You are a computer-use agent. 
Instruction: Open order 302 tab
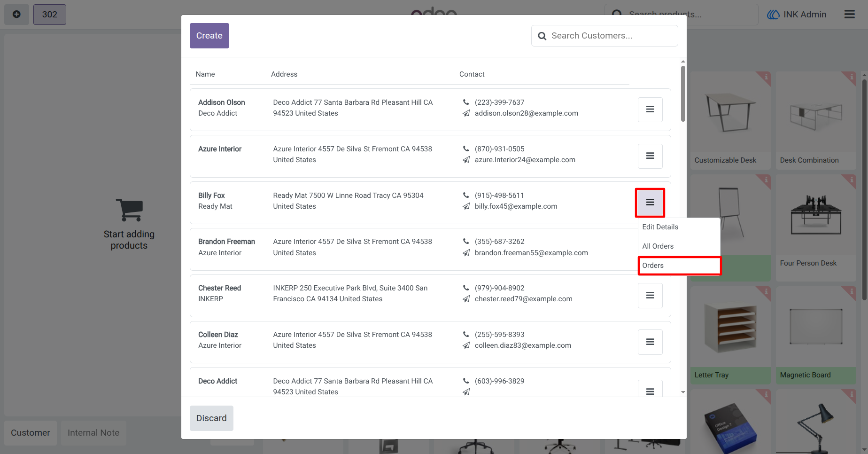50,15
